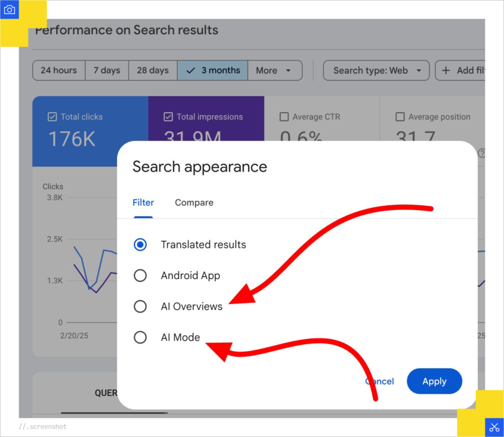Toggle the Total clicks checkbox
This screenshot has height=437, width=504.
point(52,117)
